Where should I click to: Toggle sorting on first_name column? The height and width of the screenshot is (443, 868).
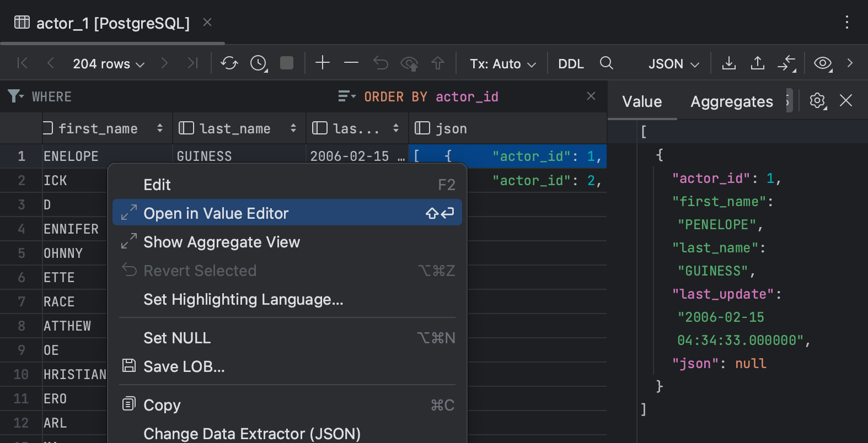pyautogui.click(x=160, y=128)
